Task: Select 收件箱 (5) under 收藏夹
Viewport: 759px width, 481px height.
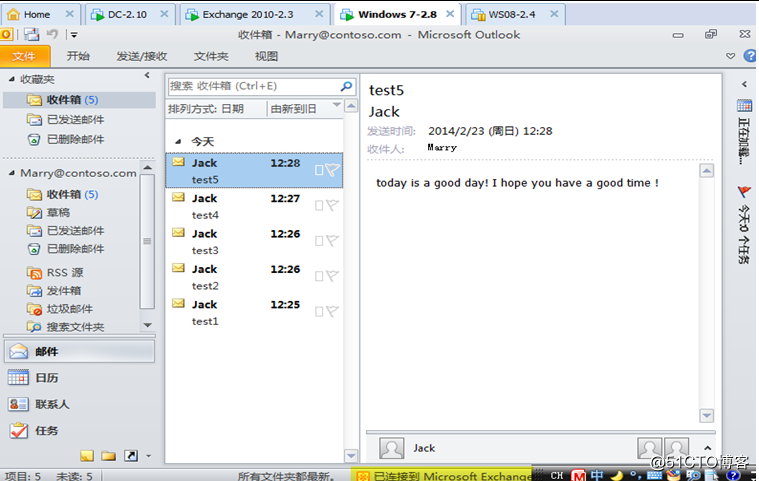Action: tap(79, 100)
